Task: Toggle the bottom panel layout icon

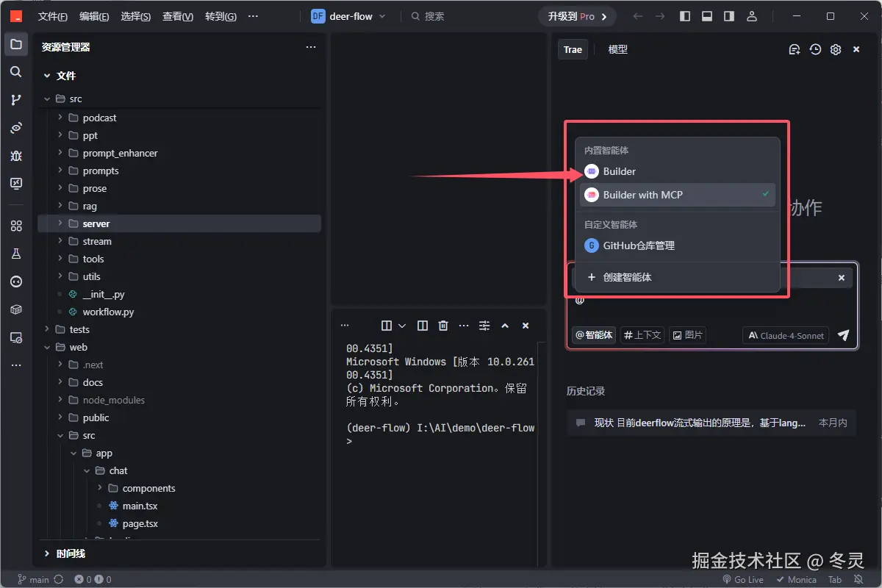Action: (x=707, y=16)
